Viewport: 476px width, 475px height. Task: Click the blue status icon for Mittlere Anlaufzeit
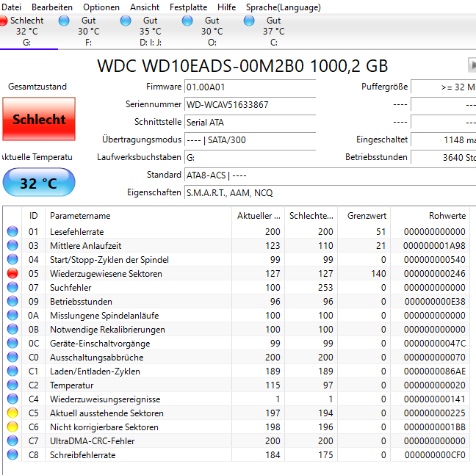pos(12,245)
